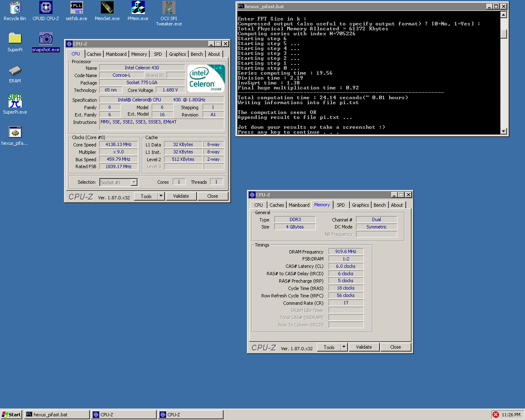The image size is (525, 420).
Task: Click DRAM Frequency value 919.6 MHz
Action: coord(346,251)
